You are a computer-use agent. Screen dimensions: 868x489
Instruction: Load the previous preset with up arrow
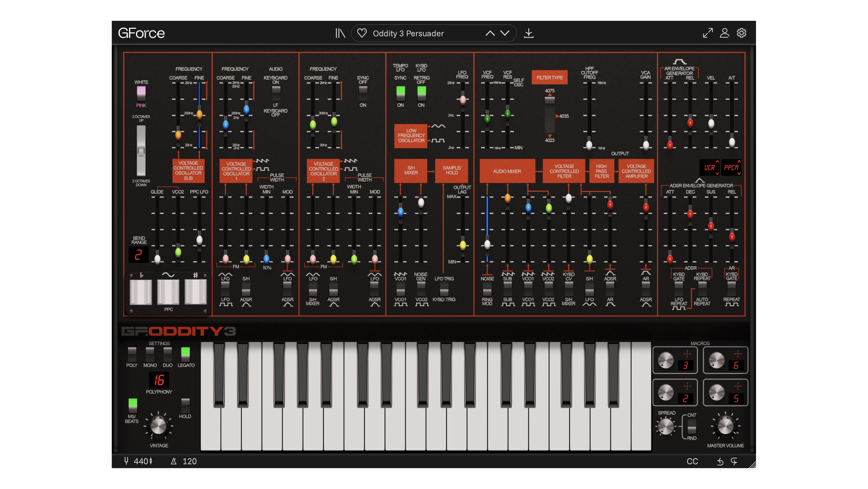tap(490, 33)
